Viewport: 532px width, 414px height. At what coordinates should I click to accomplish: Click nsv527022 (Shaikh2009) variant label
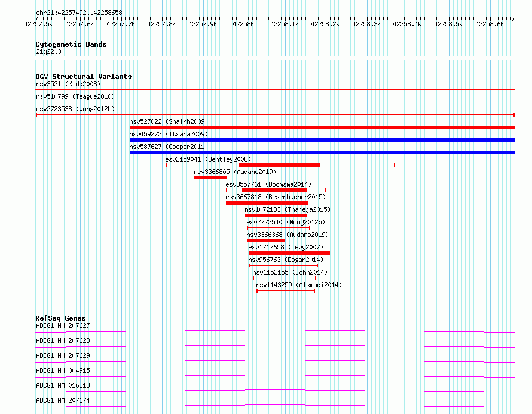169,121
